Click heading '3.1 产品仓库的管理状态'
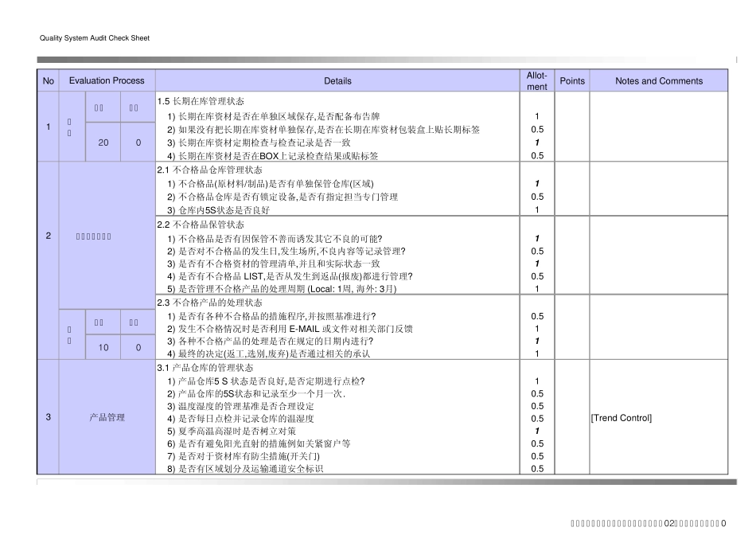756x535 pixels. [x=205, y=368]
